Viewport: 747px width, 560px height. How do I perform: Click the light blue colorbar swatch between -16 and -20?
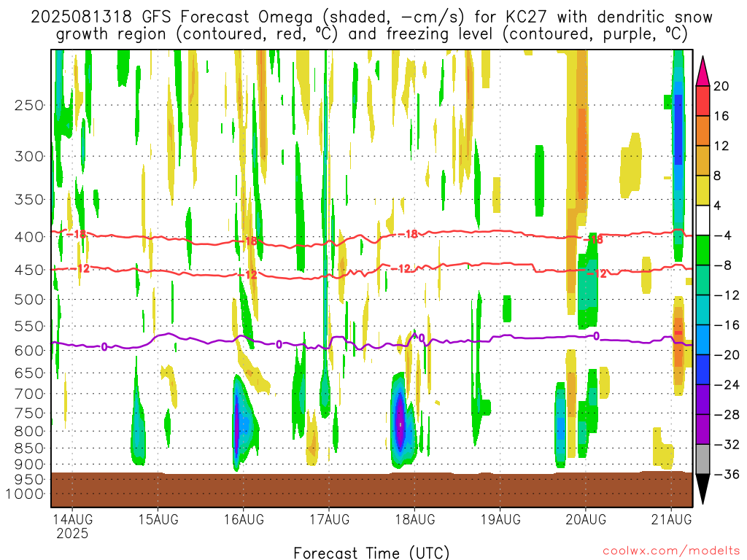coord(703,340)
